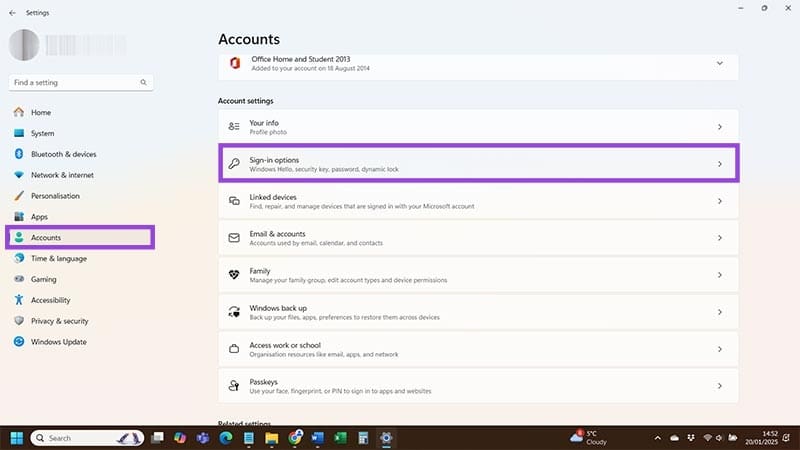Open the Passkeys chevron arrow

[719, 385]
